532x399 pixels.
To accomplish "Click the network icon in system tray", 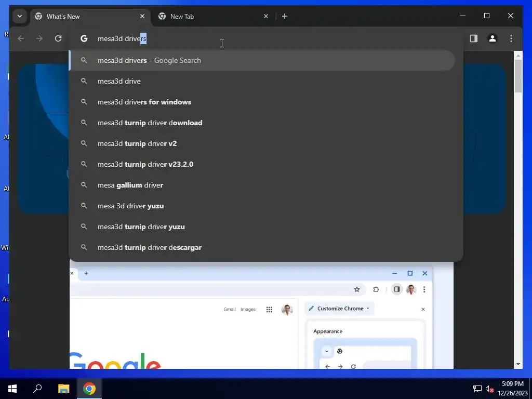I will [477, 389].
